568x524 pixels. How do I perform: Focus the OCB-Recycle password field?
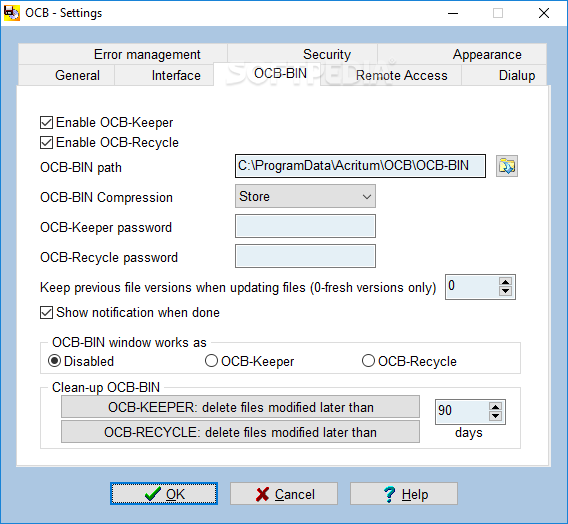click(x=305, y=256)
